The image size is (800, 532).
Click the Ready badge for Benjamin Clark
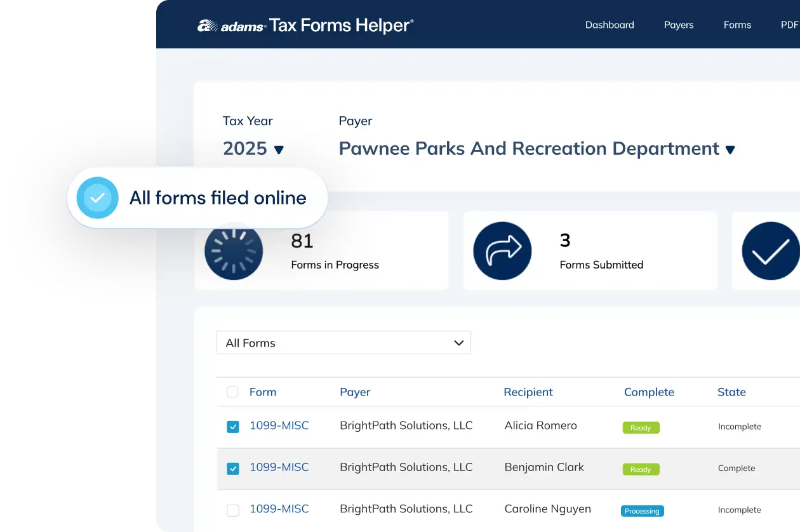click(641, 469)
